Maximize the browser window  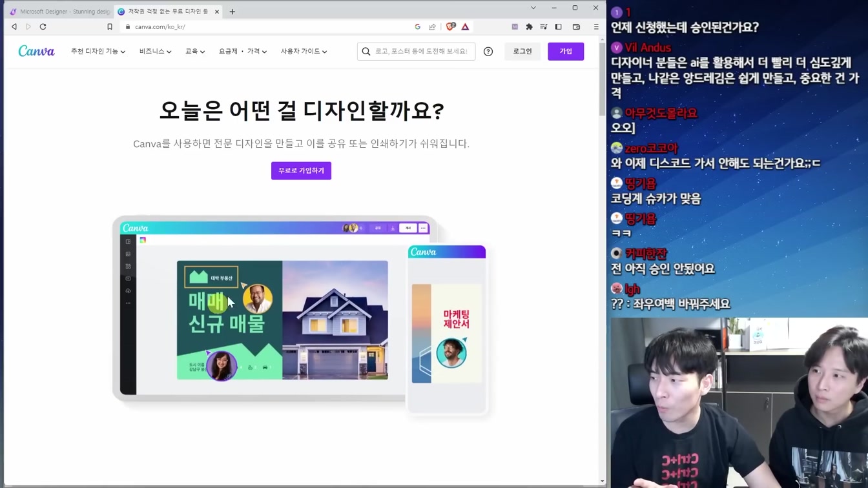click(575, 8)
